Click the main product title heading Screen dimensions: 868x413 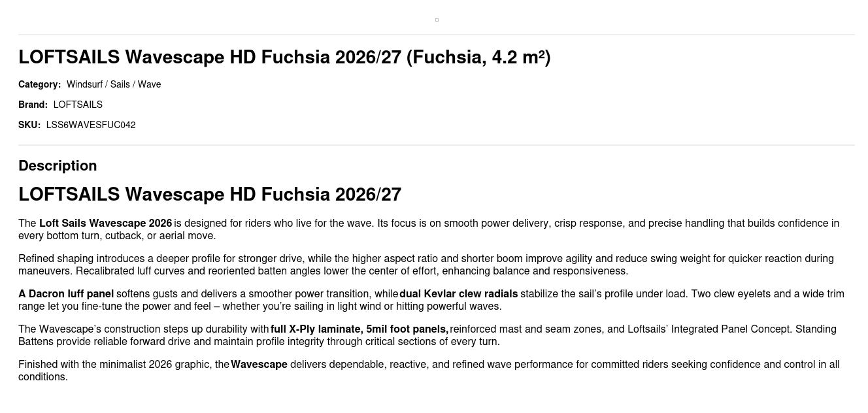pyautogui.click(x=284, y=58)
